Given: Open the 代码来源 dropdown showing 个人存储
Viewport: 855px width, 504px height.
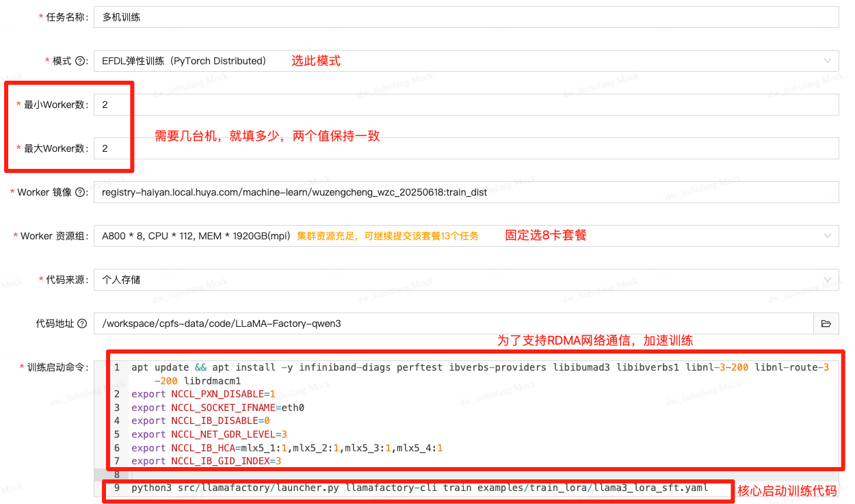Looking at the screenshot, I should [465, 280].
